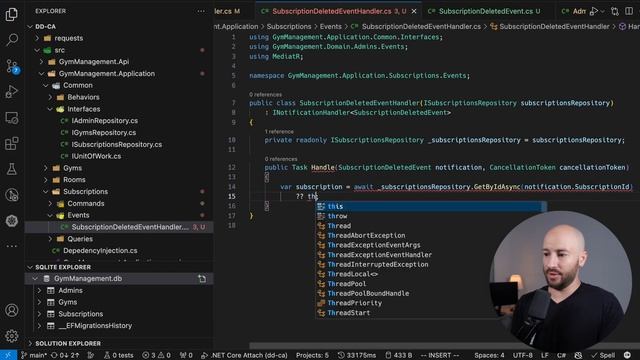The width and height of the screenshot is (640, 360).
Task: Refresh the GymManagement.db database icon
Action: point(202,279)
